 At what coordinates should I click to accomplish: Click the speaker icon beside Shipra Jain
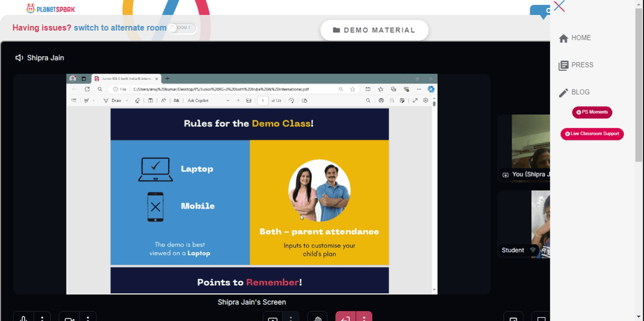pos(19,58)
